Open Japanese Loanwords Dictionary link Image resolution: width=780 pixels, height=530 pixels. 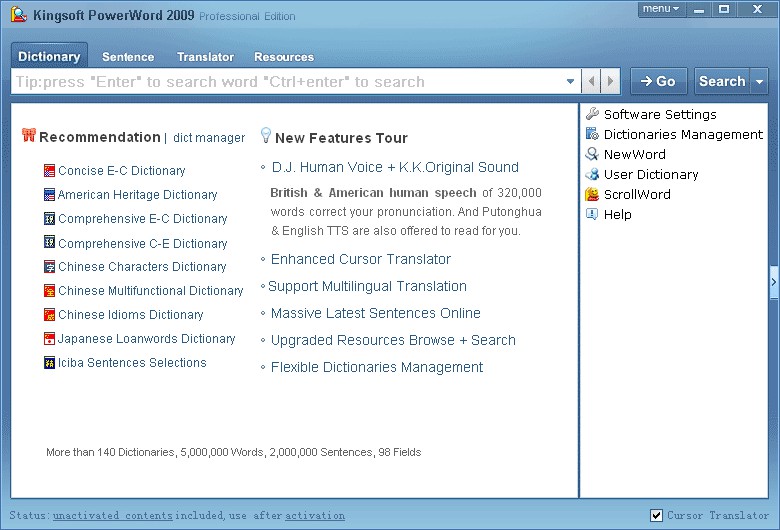[147, 339]
